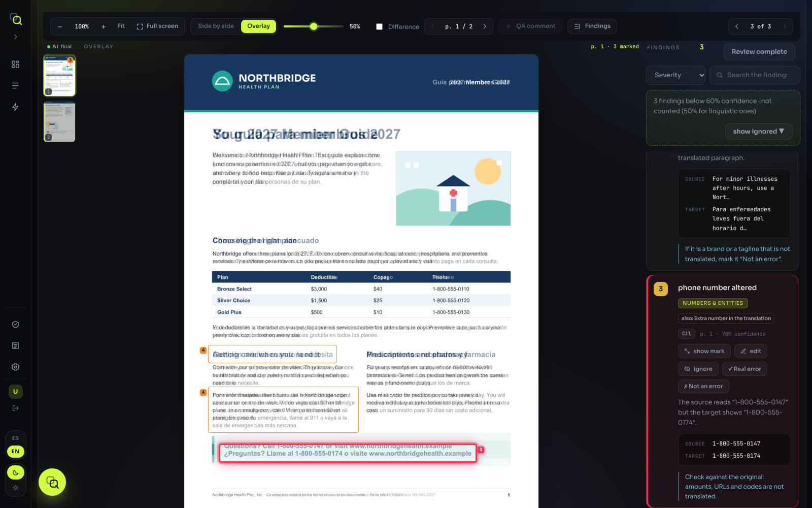812x508 pixels.
Task: Open the settings gear in the sidebar
Action: pos(16,367)
